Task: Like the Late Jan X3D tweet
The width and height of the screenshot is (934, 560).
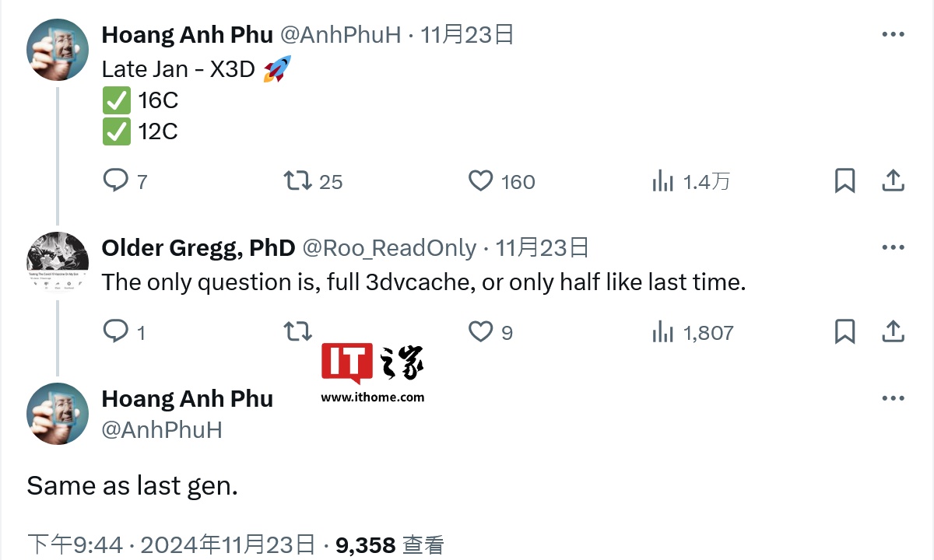Action: coord(481,181)
